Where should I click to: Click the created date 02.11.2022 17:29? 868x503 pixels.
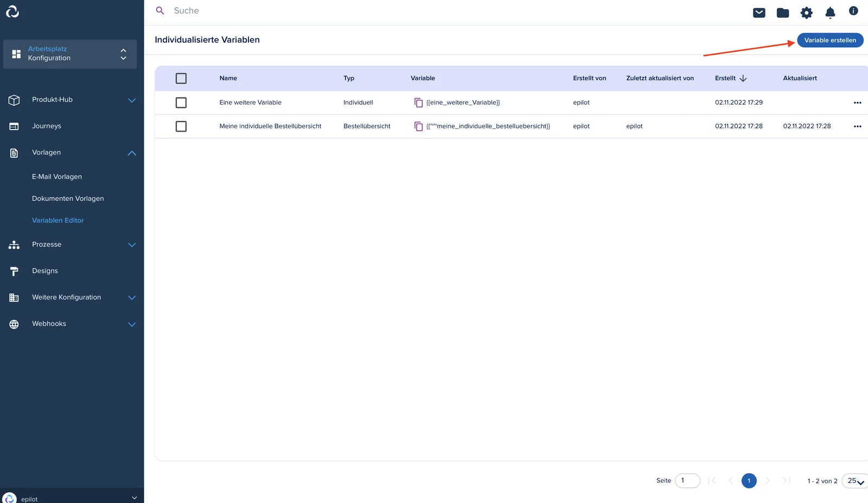739,102
